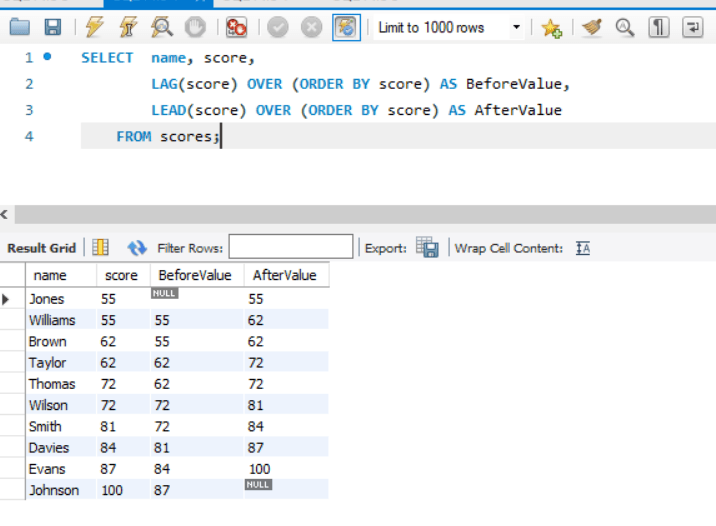Viewport: 716px width, 526px height.
Task: Select the Davies name cell
Action: click(61, 447)
